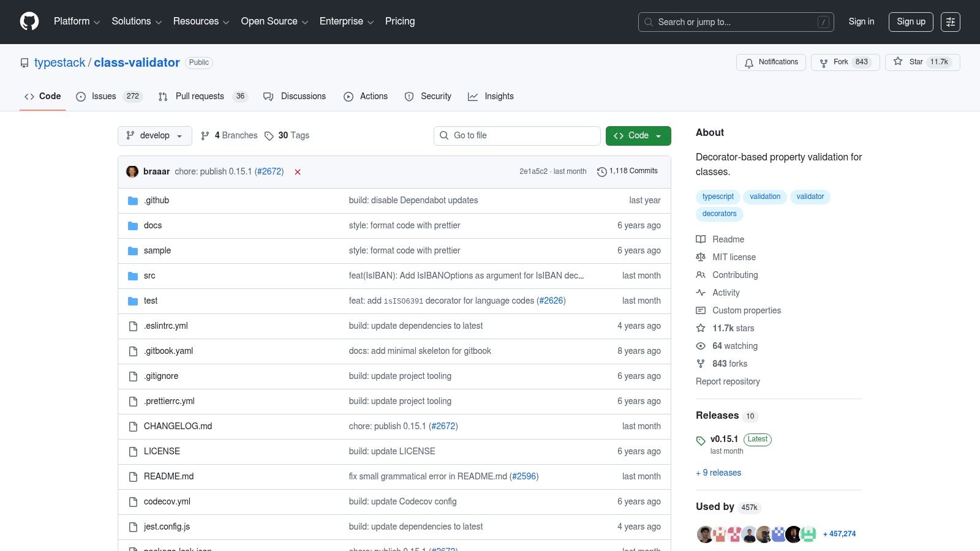Screen dimensions: 980x551
Task: Click the Activity pulse icon
Action: (x=701, y=293)
